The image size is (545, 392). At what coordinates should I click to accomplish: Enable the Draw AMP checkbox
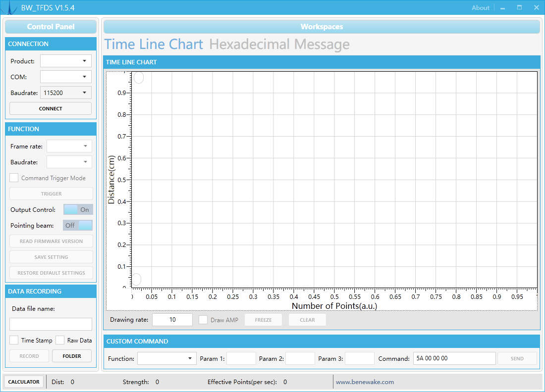203,320
